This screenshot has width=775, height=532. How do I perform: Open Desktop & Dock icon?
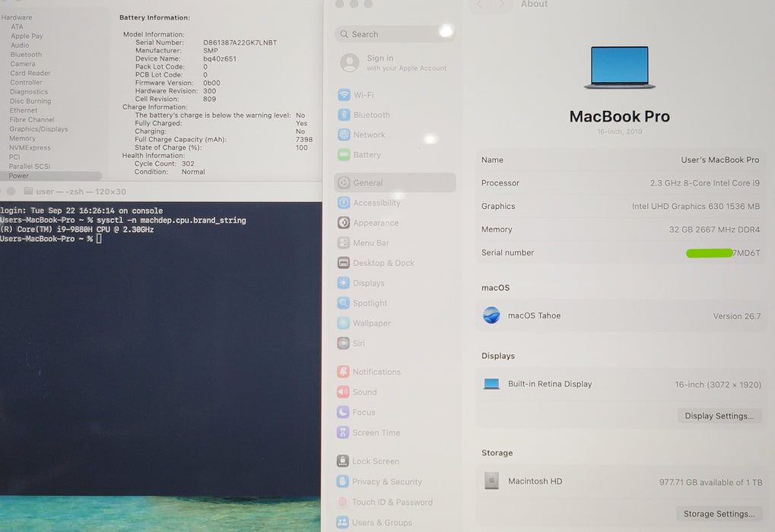click(x=344, y=263)
